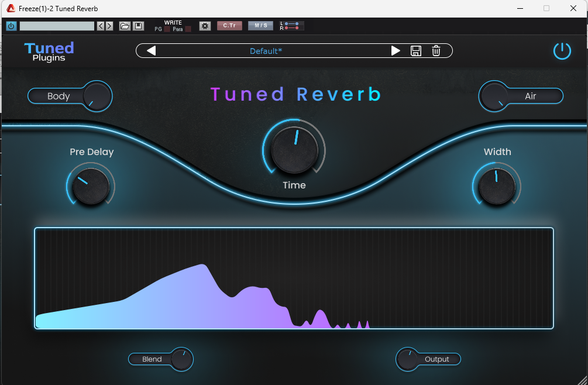588x385 pixels.
Task: Close the Tuned Reverb window
Action: (573, 8)
